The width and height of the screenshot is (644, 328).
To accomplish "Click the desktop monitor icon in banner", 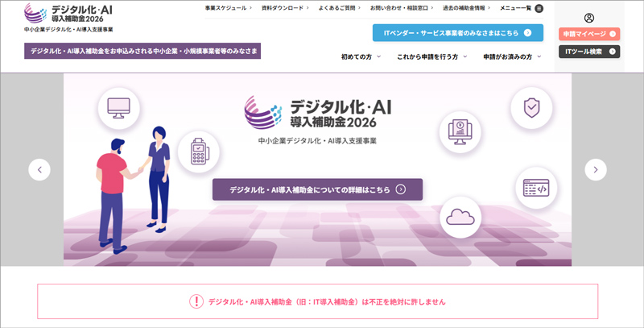I will point(119,108).
